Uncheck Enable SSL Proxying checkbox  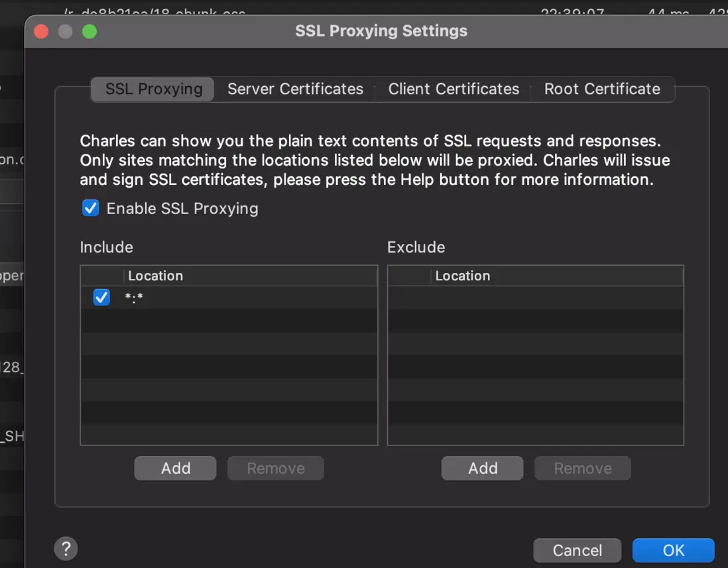click(91, 208)
